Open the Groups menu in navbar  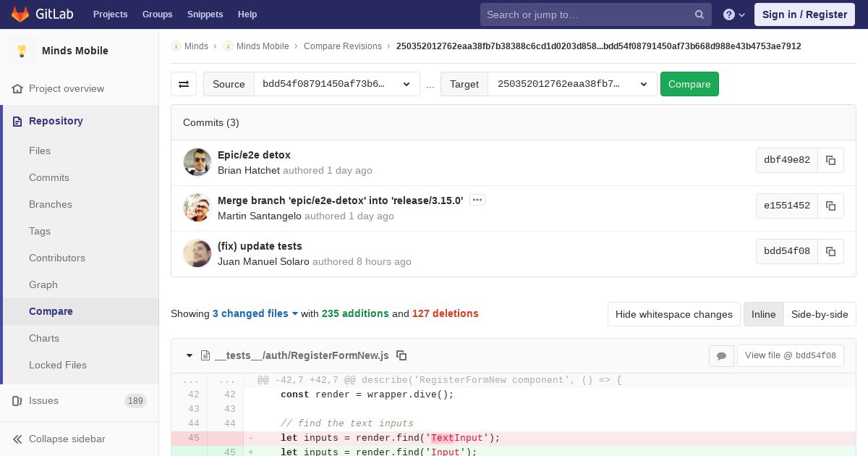coord(157,14)
